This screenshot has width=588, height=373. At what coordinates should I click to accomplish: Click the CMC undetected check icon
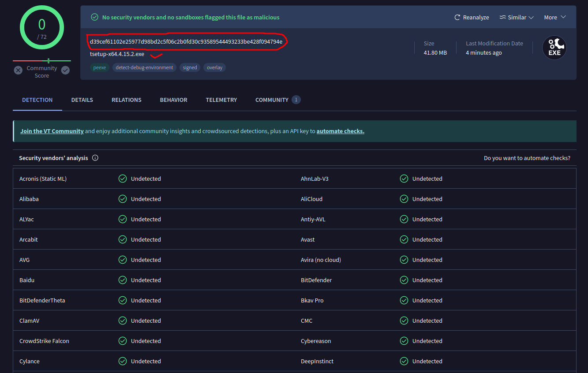pyautogui.click(x=404, y=321)
